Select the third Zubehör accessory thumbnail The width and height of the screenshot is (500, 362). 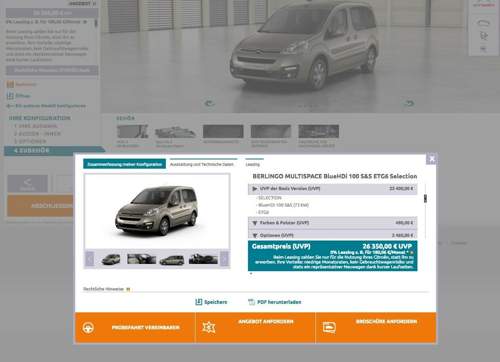[223, 131]
